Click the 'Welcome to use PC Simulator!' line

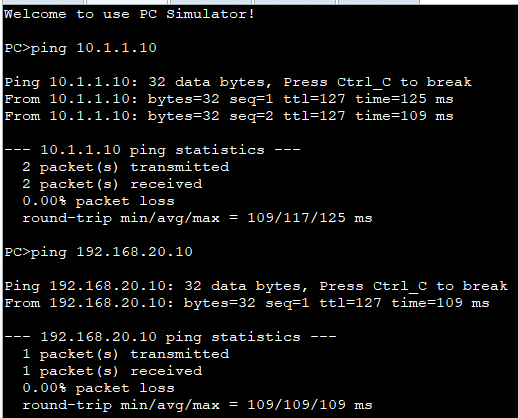point(129,14)
